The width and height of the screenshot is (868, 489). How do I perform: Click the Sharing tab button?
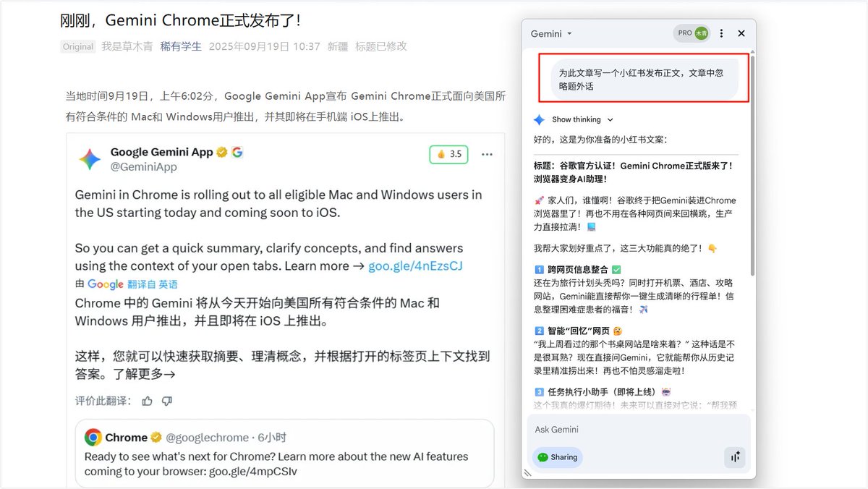(557, 457)
